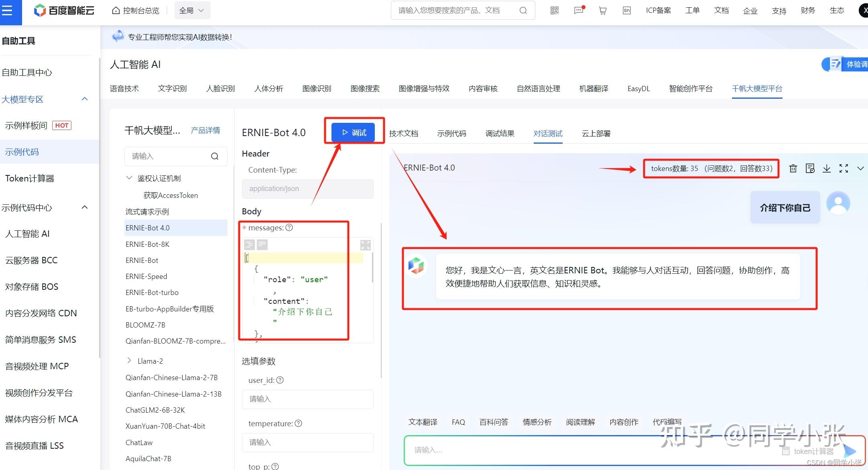Open the shopping cart icon

tap(602, 10)
